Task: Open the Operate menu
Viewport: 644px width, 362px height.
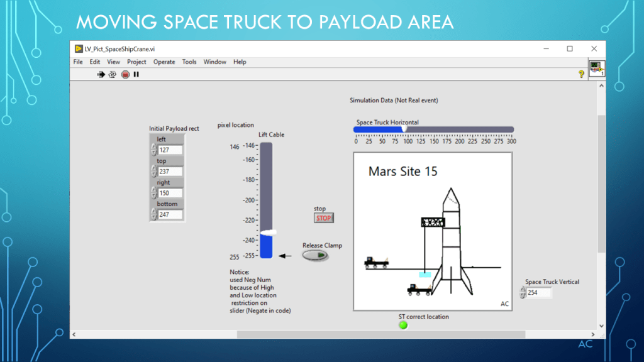Action: (x=164, y=62)
